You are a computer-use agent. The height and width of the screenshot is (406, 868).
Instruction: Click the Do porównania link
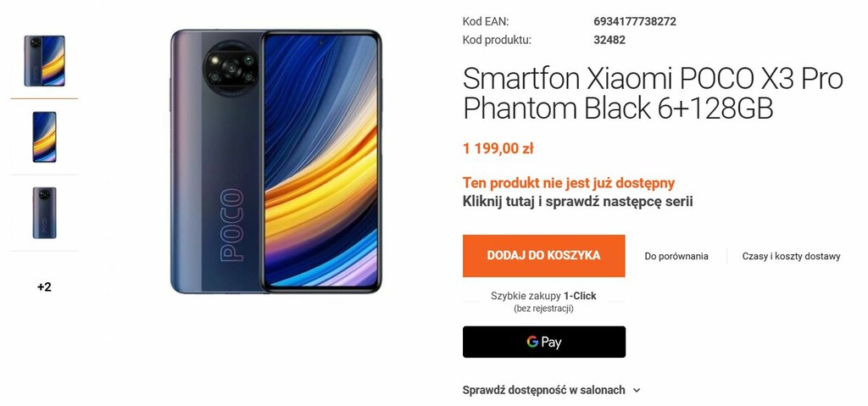[x=676, y=257]
